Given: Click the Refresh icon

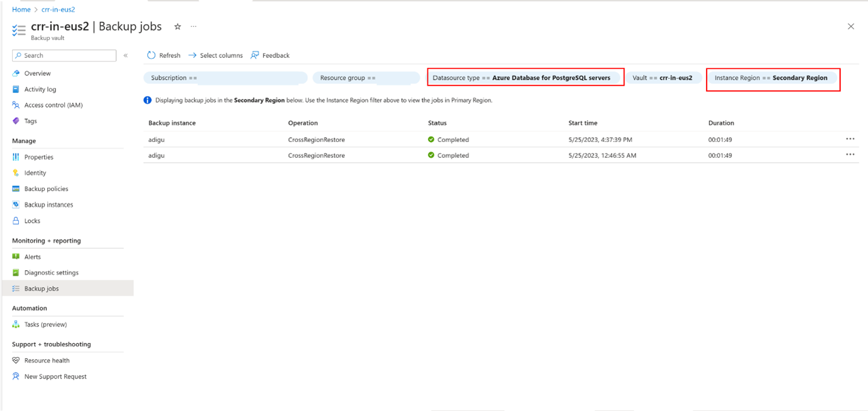Looking at the screenshot, I should pyautogui.click(x=151, y=55).
